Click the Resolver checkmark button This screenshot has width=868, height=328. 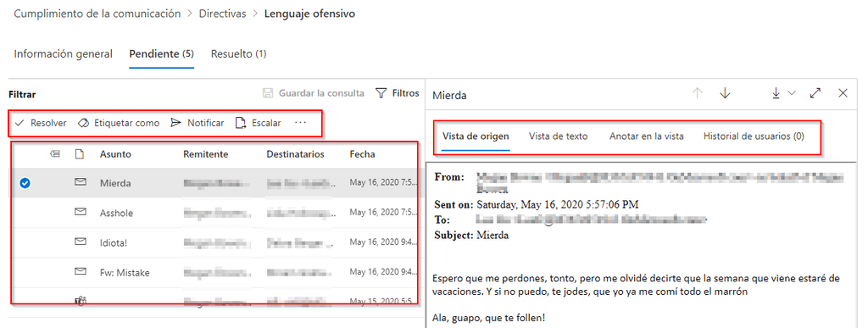click(41, 123)
